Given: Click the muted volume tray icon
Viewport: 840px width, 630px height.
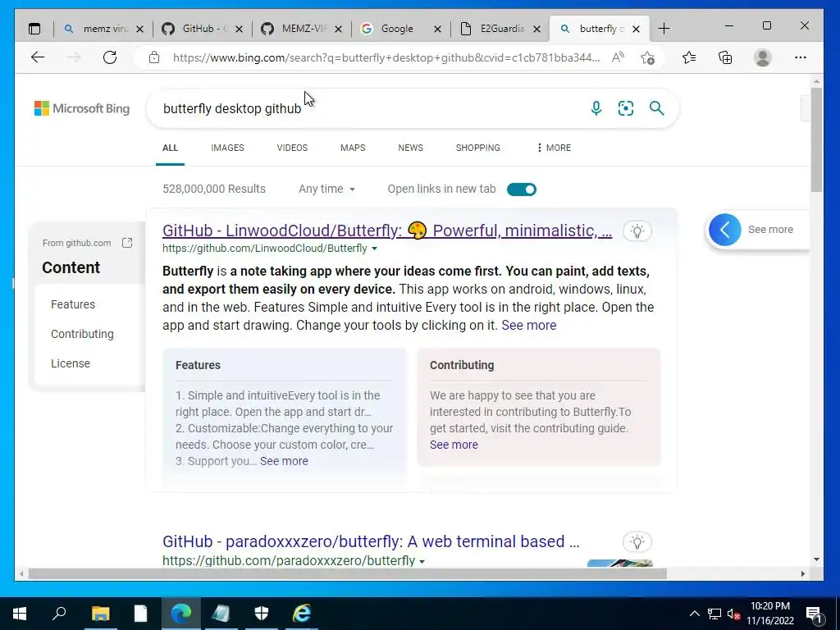Looking at the screenshot, I should [x=733, y=614].
